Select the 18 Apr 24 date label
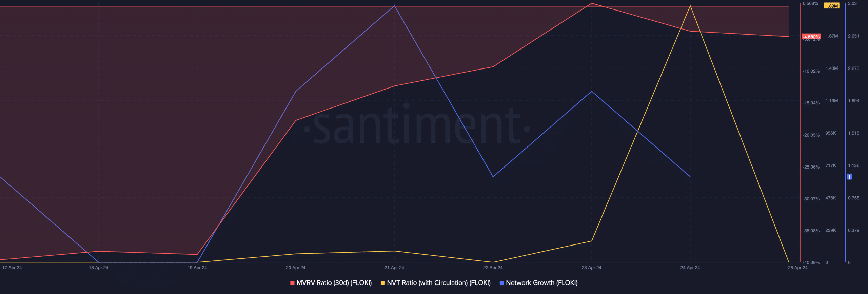868x294 pixels. click(98, 268)
